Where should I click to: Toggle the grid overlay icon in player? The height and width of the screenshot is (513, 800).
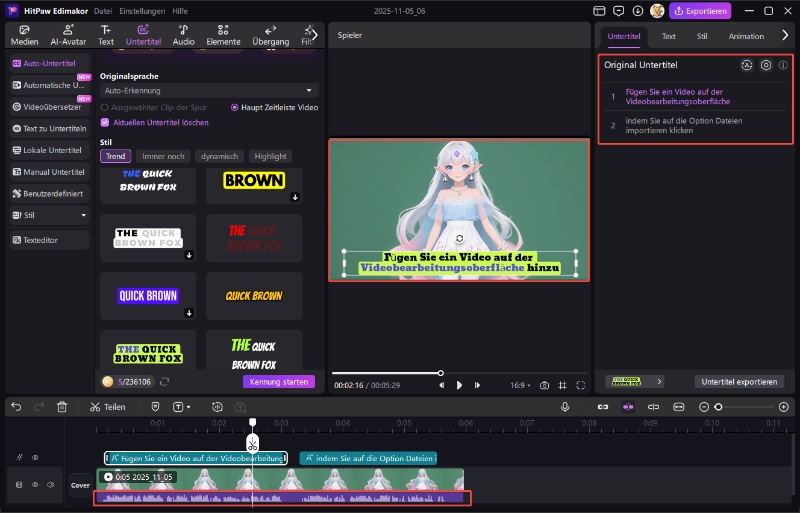(x=562, y=385)
